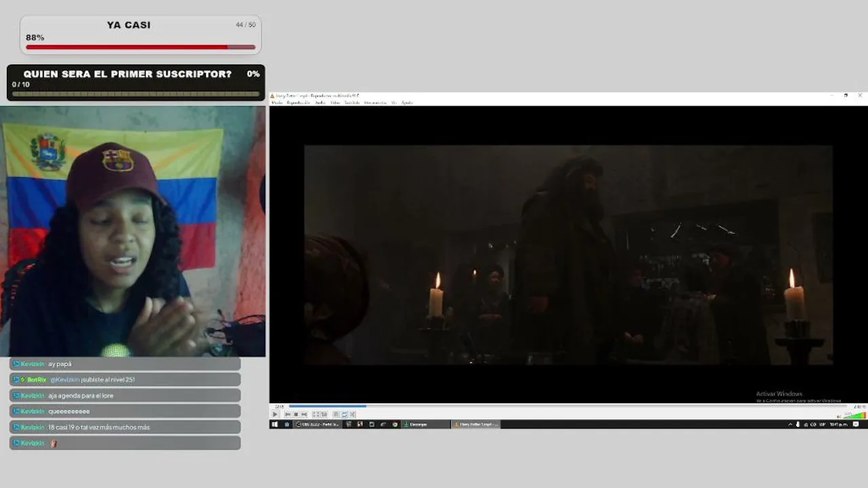The height and width of the screenshot is (488, 868).
Task: Click the video playback area in VLC
Action: click(568, 255)
